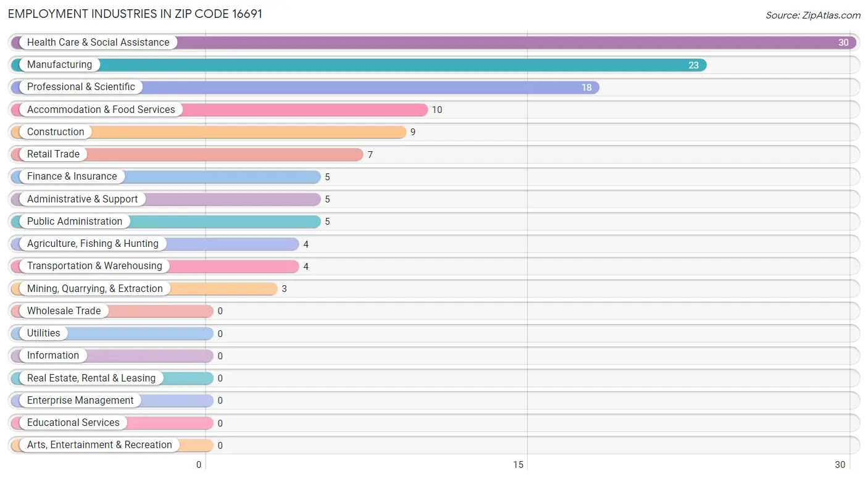Select the Agriculture, Fishing & Hunting label

click(x=93, y=244)
